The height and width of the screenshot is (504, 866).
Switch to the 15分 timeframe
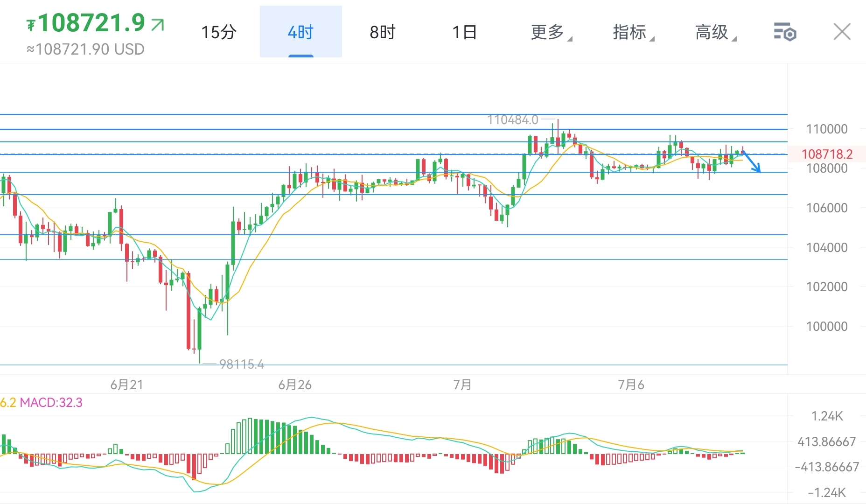[218, 32]
